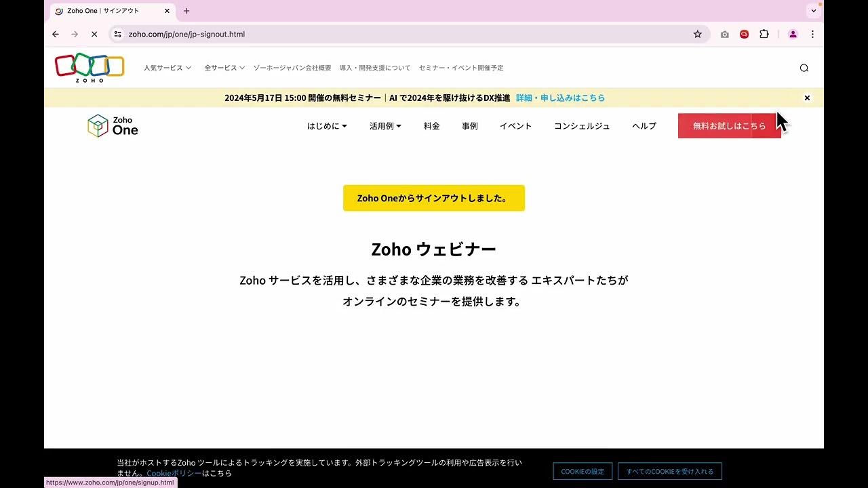Image resolution: width=868 pixels, height=488 pixels.
Task: Open the ヘルプ menu item
Action: pos(644,126)
